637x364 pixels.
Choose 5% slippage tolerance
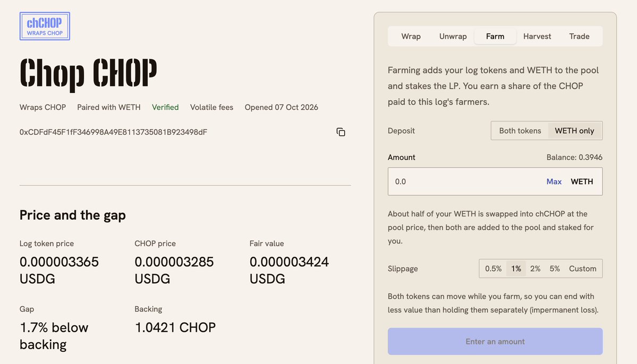(x=555, y=268)
